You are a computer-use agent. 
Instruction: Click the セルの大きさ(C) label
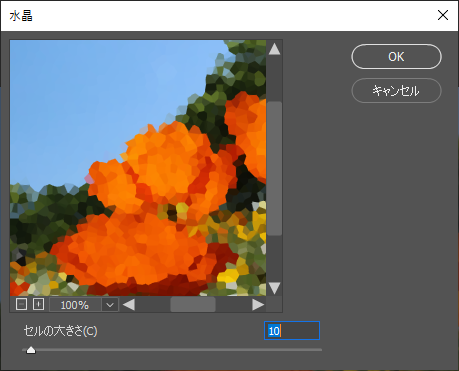point(60,331)
